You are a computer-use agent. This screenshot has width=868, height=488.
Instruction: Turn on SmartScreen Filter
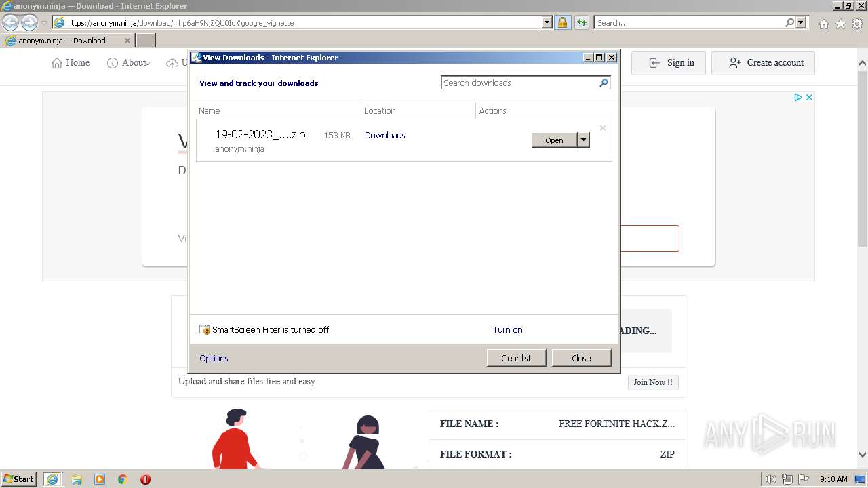[x=507, y=330]
